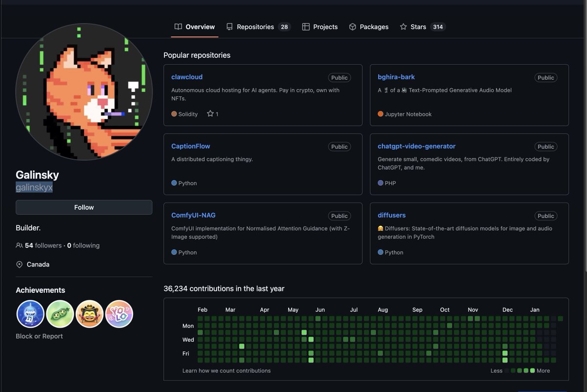The image size is (587, 392).
Task: Click the More label in contribution legend
Action: coord(543,370)
